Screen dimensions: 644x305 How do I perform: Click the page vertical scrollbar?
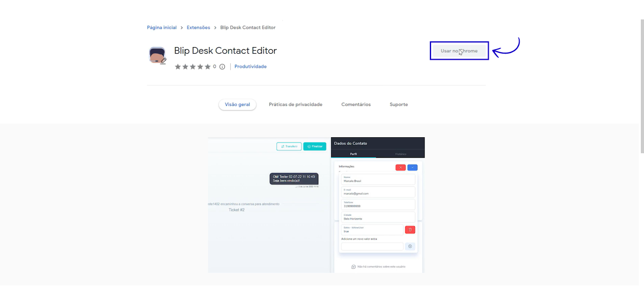tap(642, 86)
